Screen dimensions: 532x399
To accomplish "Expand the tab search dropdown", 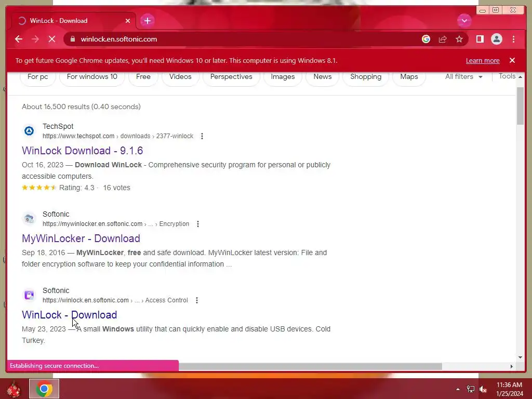I will coord(464,21).
